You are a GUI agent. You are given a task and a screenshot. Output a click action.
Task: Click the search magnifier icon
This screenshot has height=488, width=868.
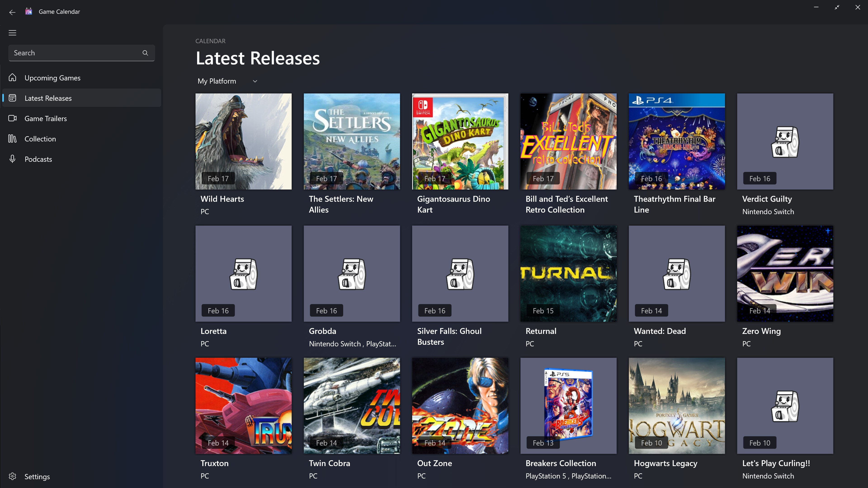click(145, 53)
